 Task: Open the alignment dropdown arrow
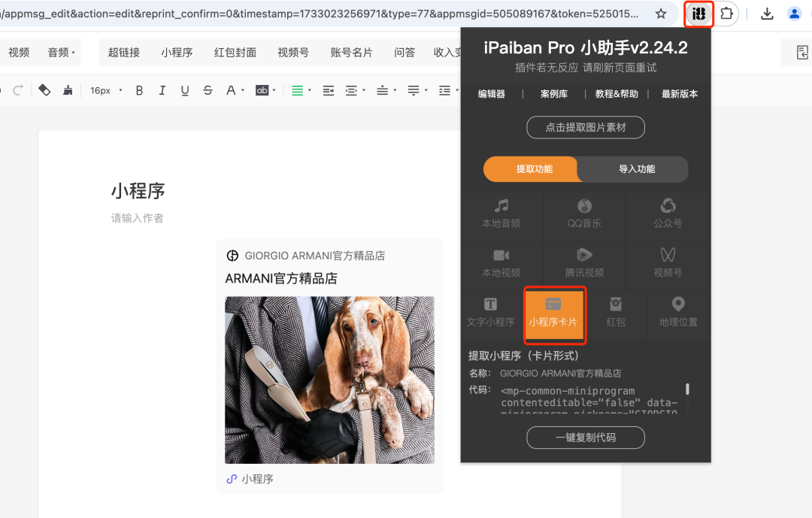pyautogui.click(x=310, y=91)
